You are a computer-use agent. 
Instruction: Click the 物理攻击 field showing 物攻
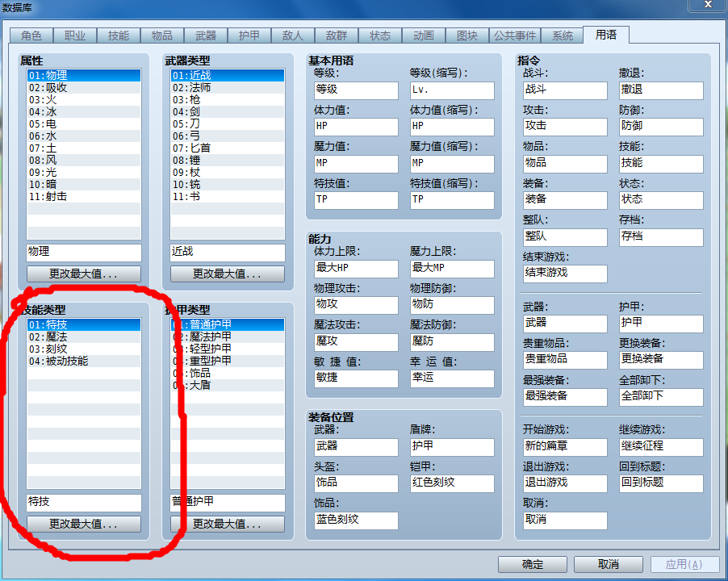(x=356, y=305)
